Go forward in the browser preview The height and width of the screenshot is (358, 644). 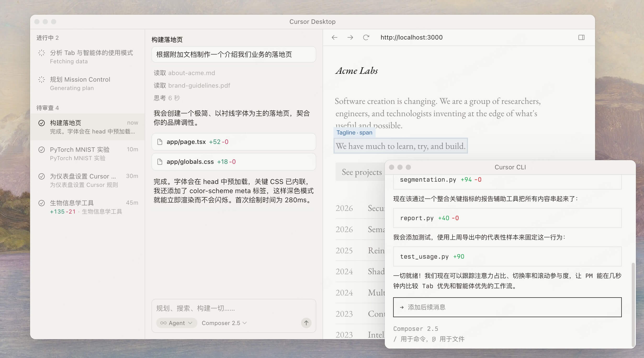coord(350,37)
